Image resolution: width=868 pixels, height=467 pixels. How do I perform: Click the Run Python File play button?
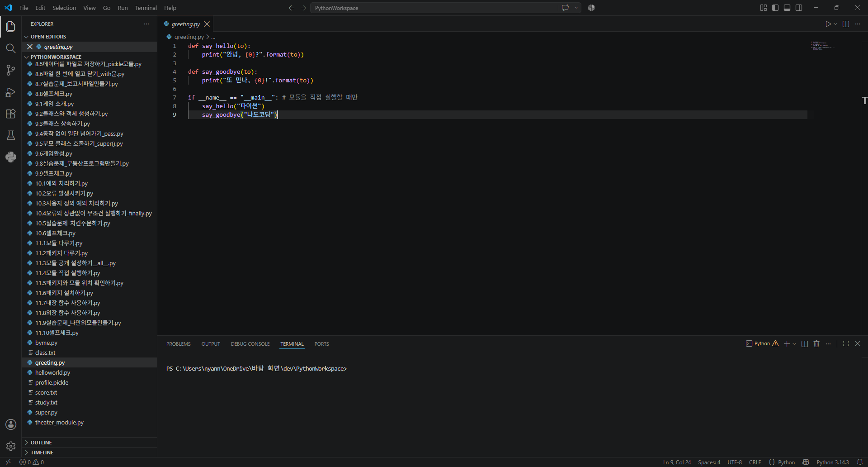[828, 24]
